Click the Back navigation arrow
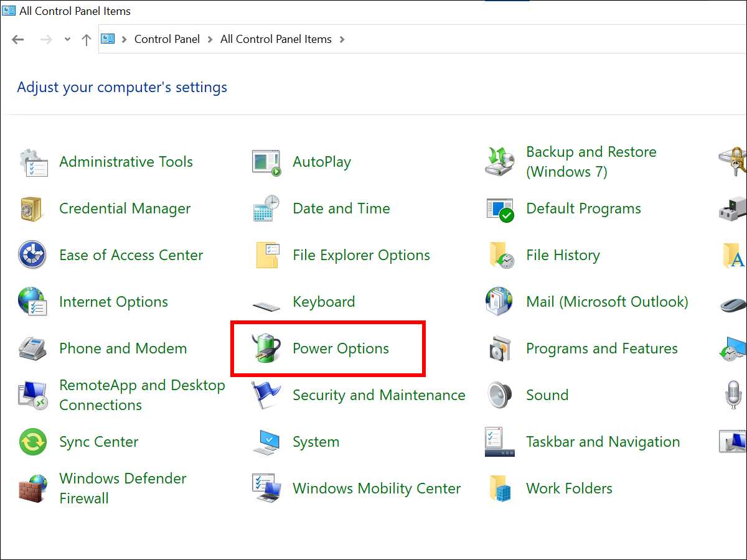The height and width of the screenshot is (560, 747). tap(18, 40)
